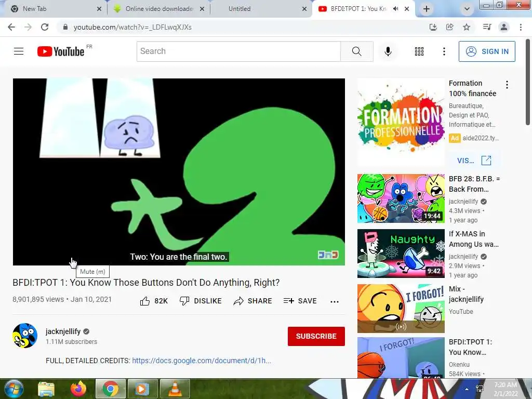Click the YouTube Search box
The image size is (532, 399).
(238, 51)
